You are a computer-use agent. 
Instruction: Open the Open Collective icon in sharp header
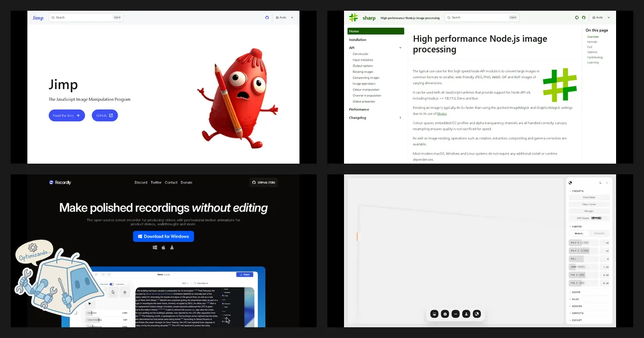point(577,18)
